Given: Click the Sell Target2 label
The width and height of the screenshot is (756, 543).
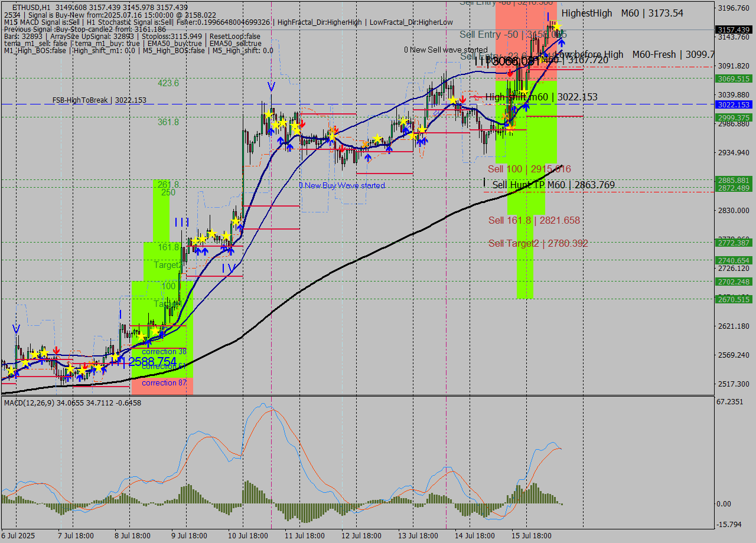Looking at the screenshot, I should coord(538,243).
